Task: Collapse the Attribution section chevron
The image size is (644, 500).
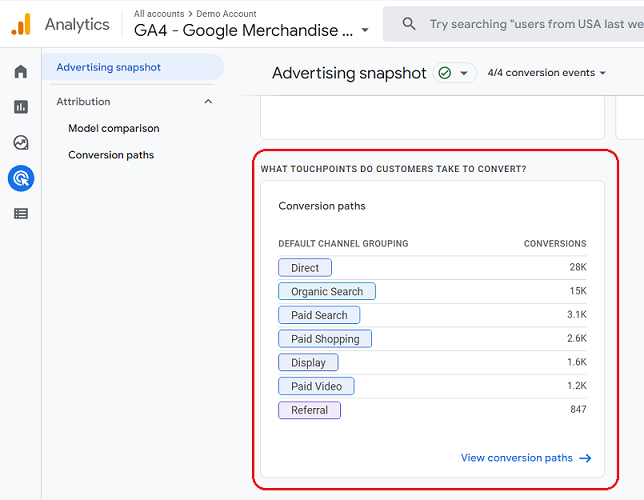Action: click(x=208, y=101)
